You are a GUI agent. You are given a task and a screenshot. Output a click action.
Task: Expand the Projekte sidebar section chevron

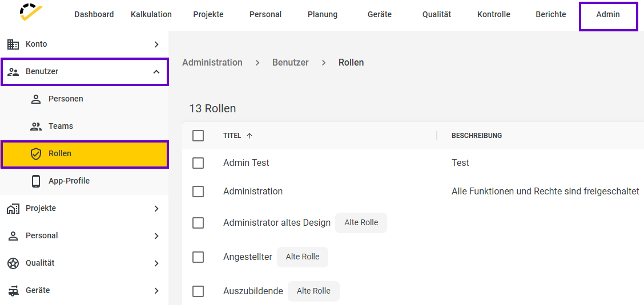pyautogui.click(x=156, y=209)
